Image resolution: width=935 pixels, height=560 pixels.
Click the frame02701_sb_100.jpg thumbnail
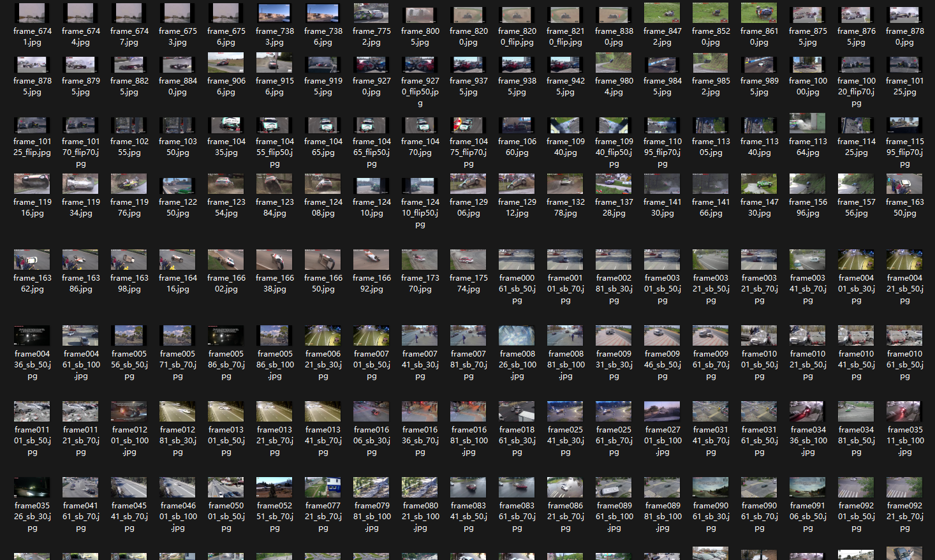coord(662,412)
